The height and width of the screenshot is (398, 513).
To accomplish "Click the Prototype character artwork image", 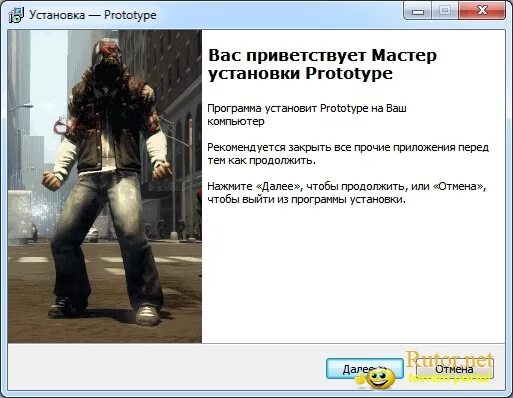I will pyautogui.click(x=105, y=186).
